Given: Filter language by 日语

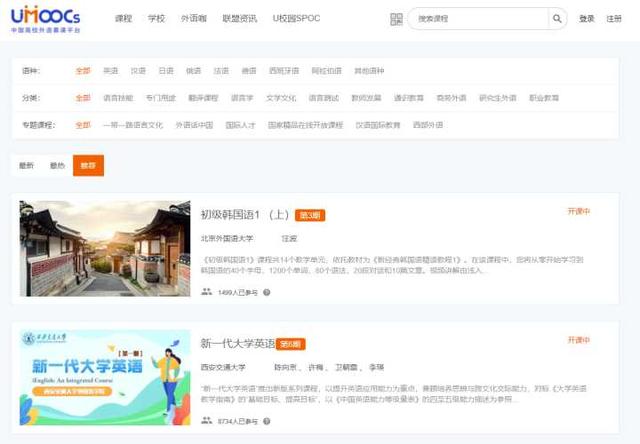Looking at the screenshot, I should pyautogui.click(x=166, y=71).
